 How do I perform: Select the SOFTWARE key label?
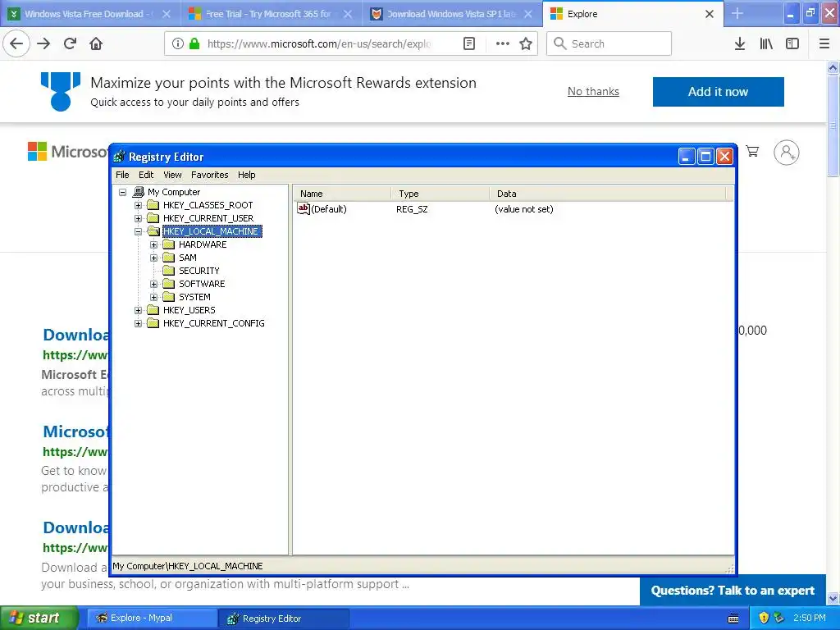(x=202, y=284)
